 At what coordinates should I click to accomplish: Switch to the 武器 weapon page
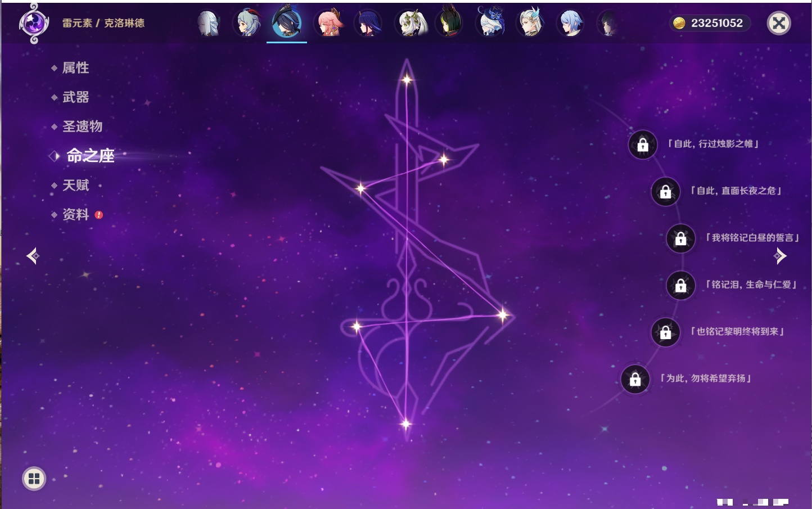(x=75, y=97)
